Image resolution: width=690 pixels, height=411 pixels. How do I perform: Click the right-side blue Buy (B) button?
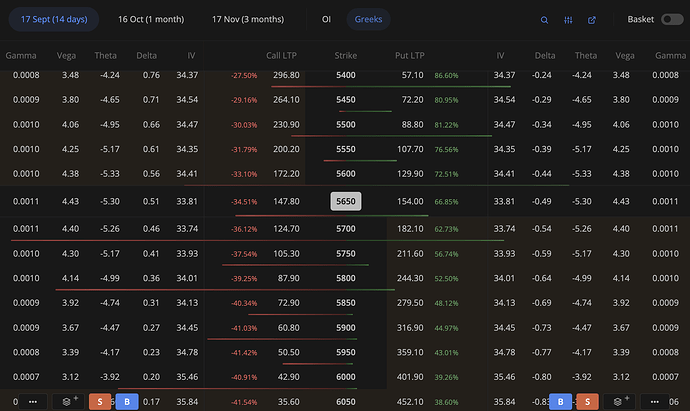(x=562, y=401)
